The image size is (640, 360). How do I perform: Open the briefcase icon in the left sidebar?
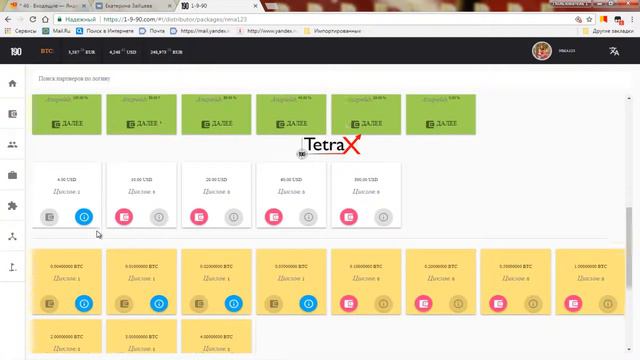coord(13,175)
